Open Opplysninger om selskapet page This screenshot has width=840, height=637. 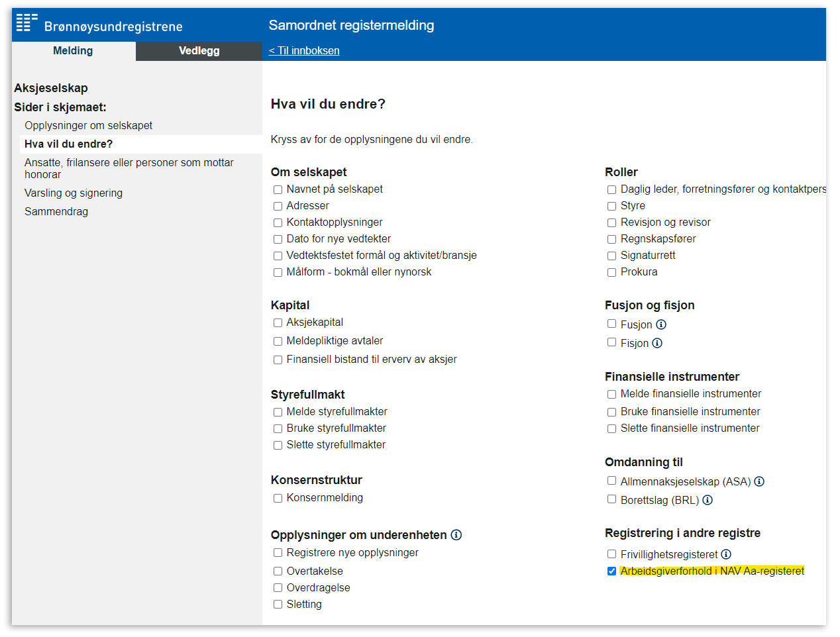[x=88, y=126]
